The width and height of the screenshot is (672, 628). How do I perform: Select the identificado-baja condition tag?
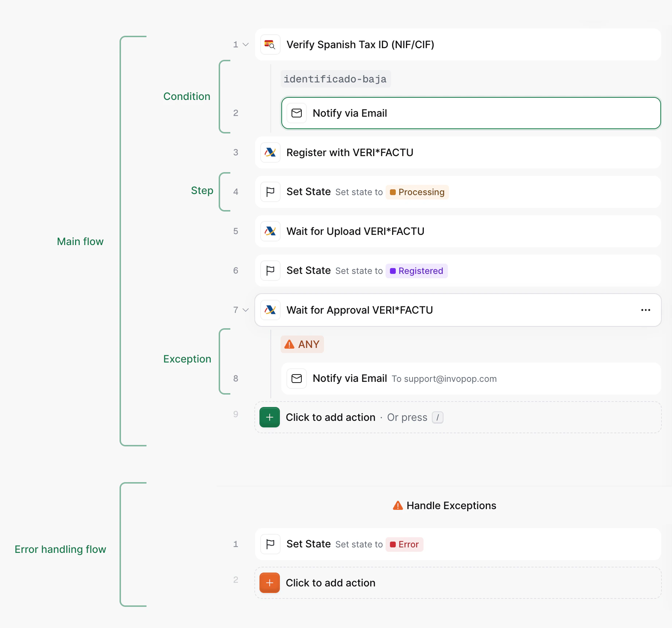point(335,78)
